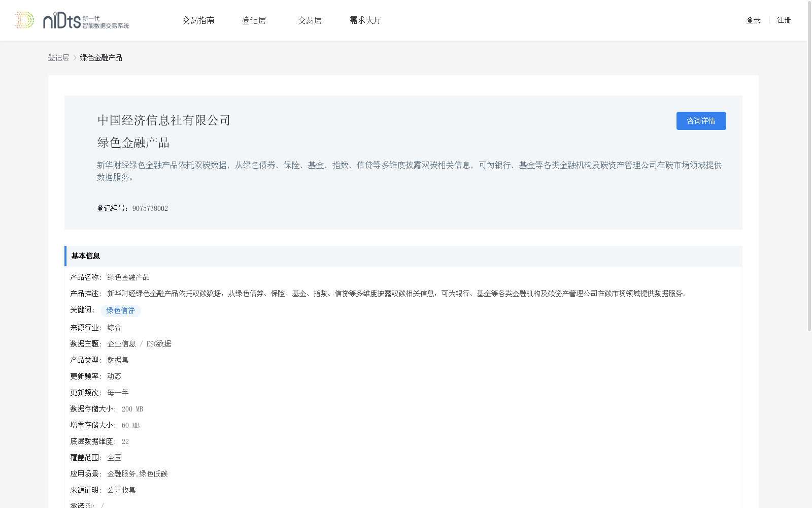Click the storage size value 200 MB

click(132, 409)
